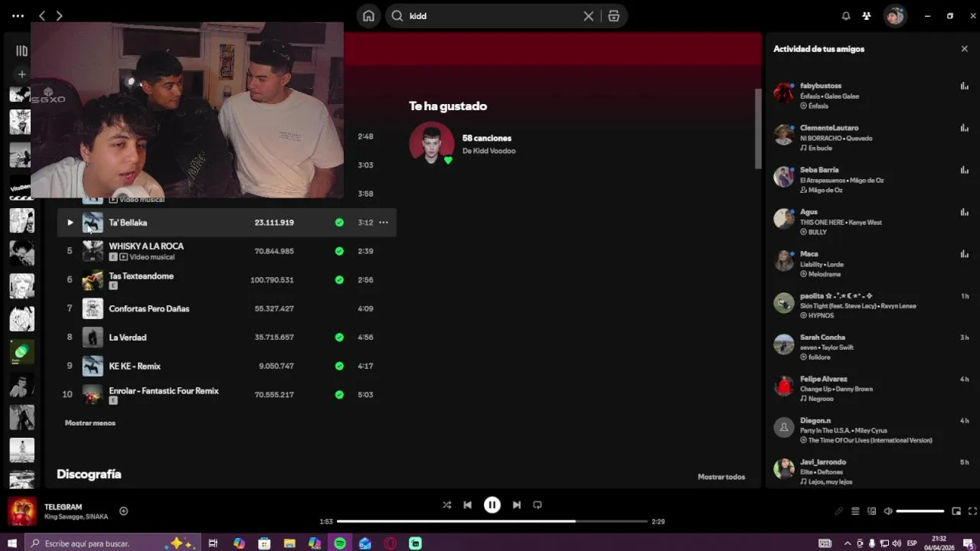Open Felipe Alvarez friend activity entry
Viewport: 980px width, 551px height.
point(871,389)
